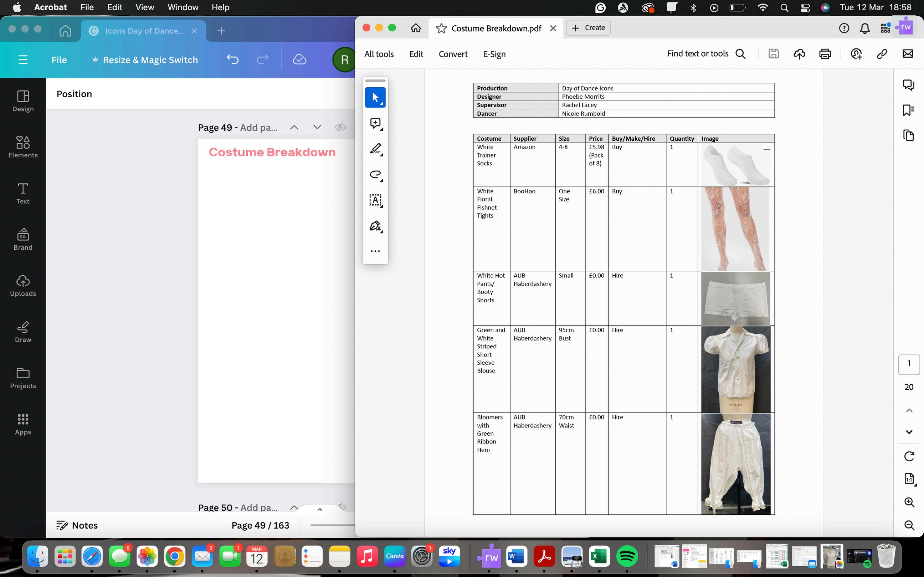Open the bookmarks panel icon
924x577 pixels.
point(908,110)
